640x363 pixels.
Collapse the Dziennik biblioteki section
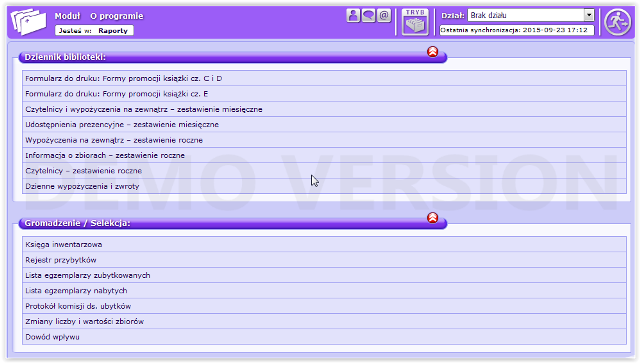pyautogui.click(x=433, y=52)
